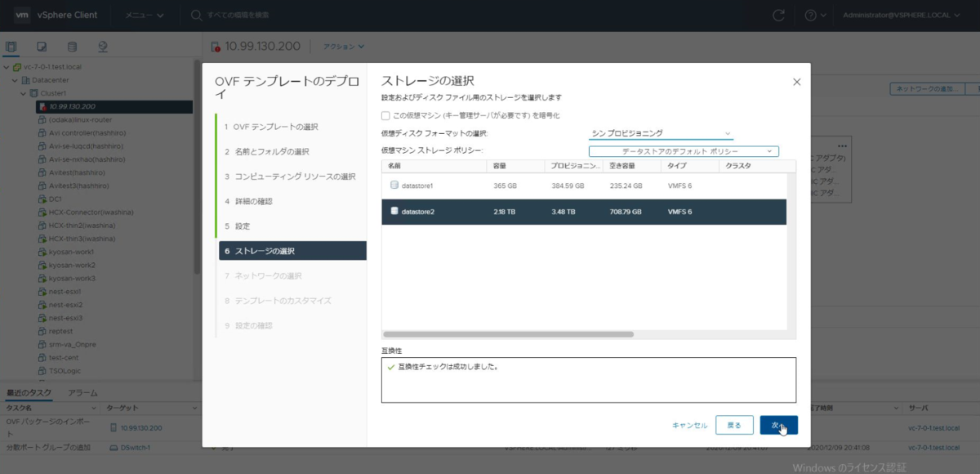Switch to the アラーム tab
Screen dimensions: 980x474
tap(82, 393)
